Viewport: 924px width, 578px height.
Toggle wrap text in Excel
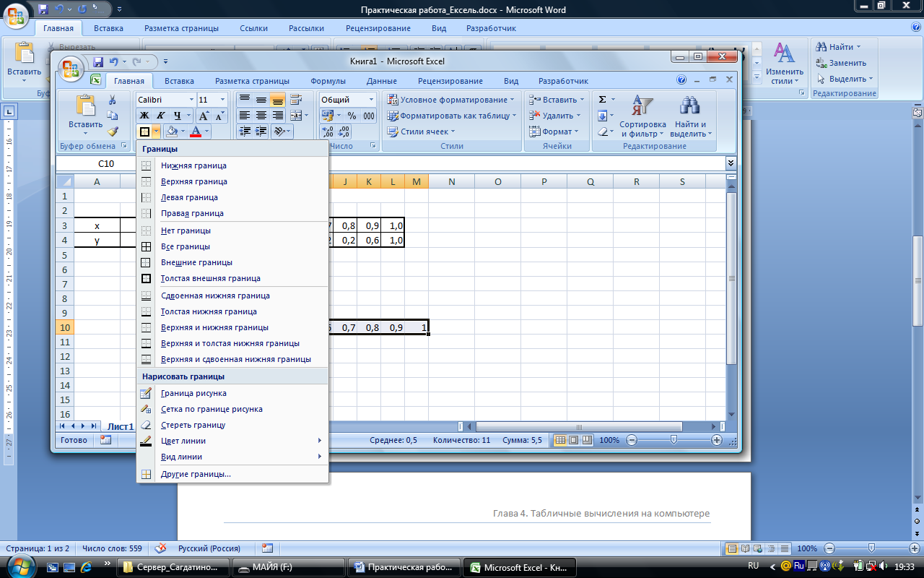pyautogui.click(x=296, y=100)
